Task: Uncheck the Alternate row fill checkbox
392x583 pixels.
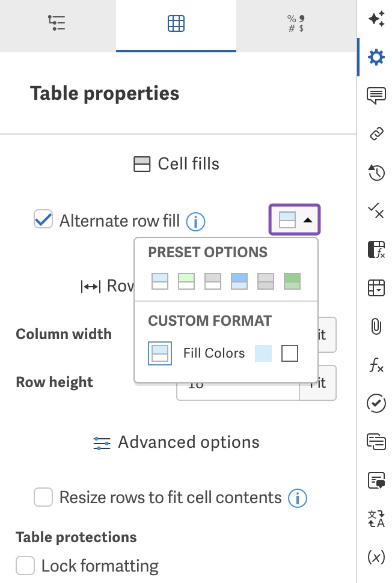Action: tap(43, 219)
